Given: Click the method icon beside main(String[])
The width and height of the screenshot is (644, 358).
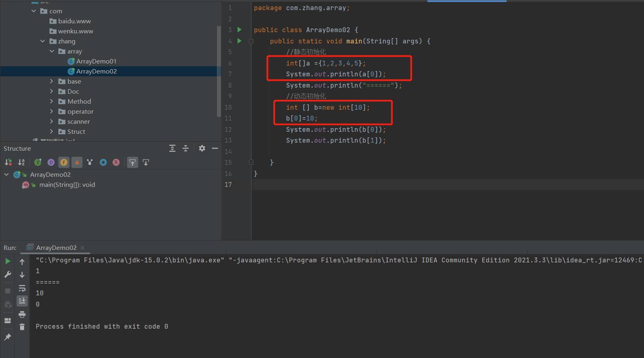Looking at the screenshot, I should [x=26, y=185].
